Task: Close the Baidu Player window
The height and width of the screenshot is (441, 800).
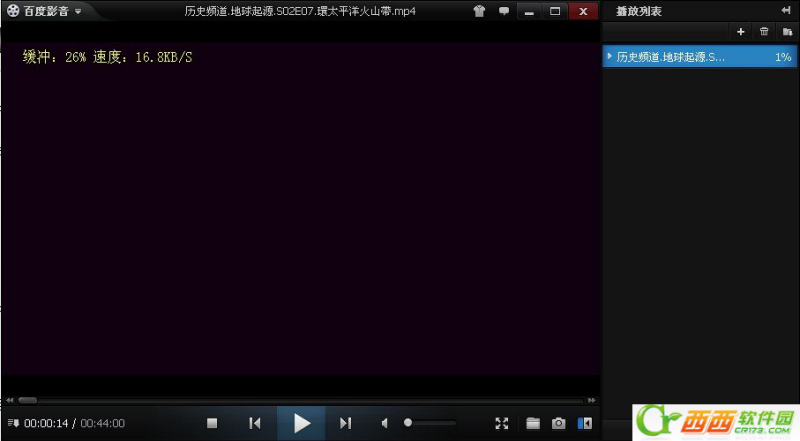Action: 583,11
